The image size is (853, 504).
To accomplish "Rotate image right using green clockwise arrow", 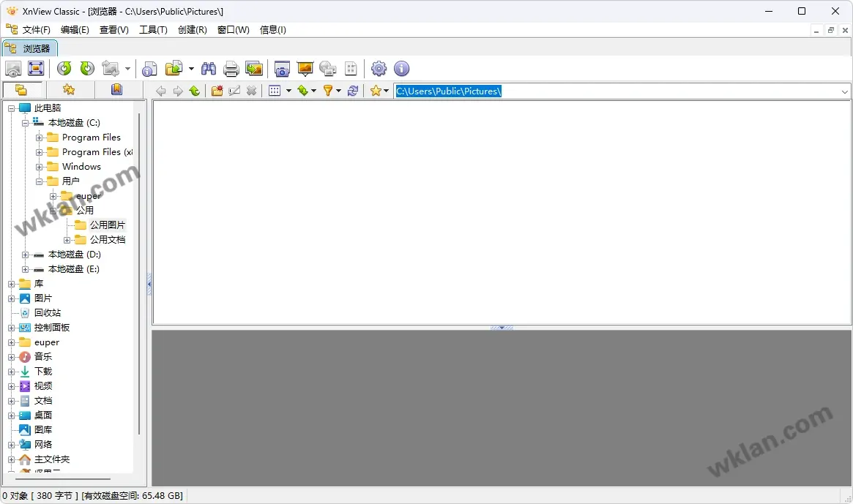I will coord(87,69).
